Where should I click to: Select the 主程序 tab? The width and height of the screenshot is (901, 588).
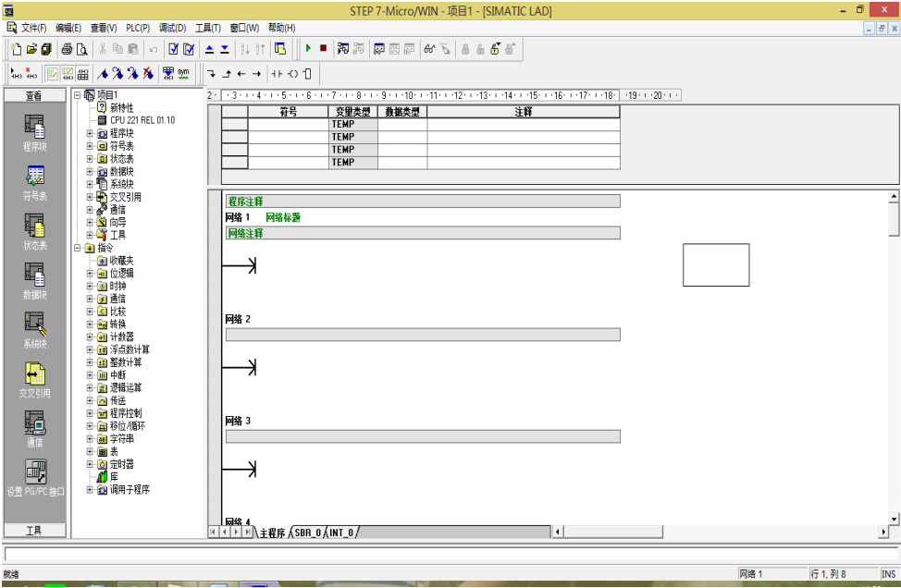(x=272, y=533)
